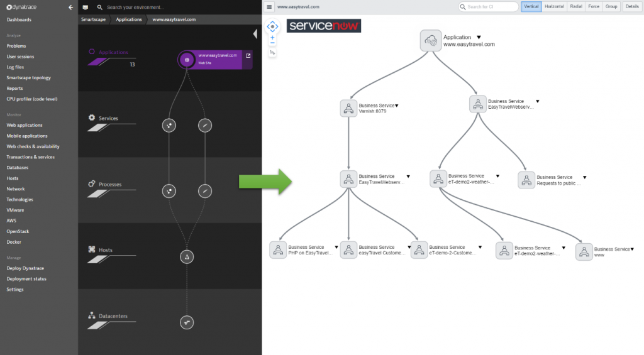Expand top-right EasyTravelWebserv node dropdown
The image size is (644, 355).
tap(537, 101)
